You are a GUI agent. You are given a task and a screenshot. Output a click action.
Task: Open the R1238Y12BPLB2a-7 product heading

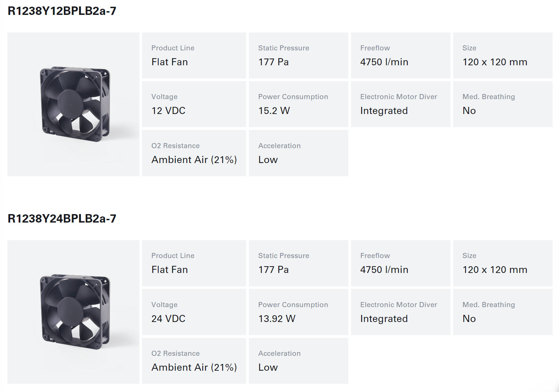pyautogui.click(x=62, y=11)
